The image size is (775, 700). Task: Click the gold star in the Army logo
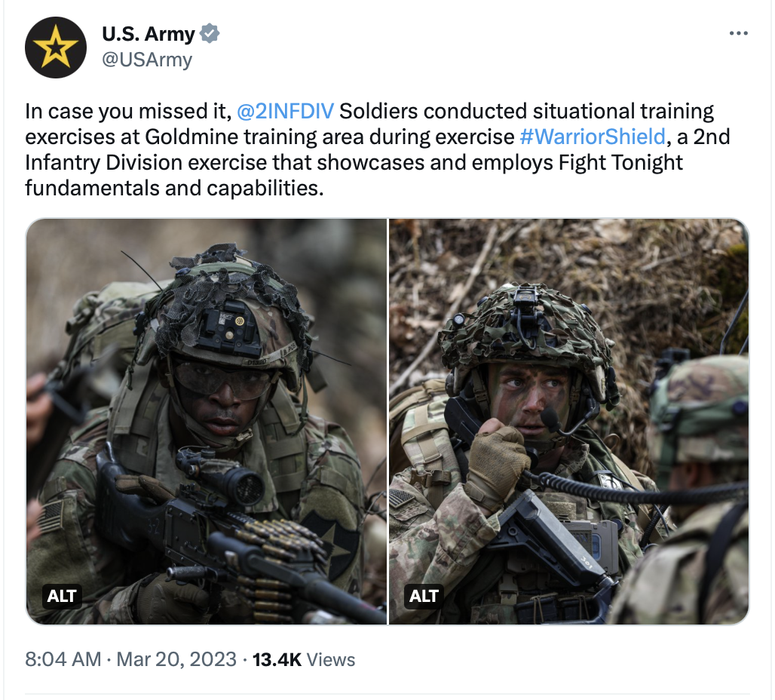pos(56,47)
